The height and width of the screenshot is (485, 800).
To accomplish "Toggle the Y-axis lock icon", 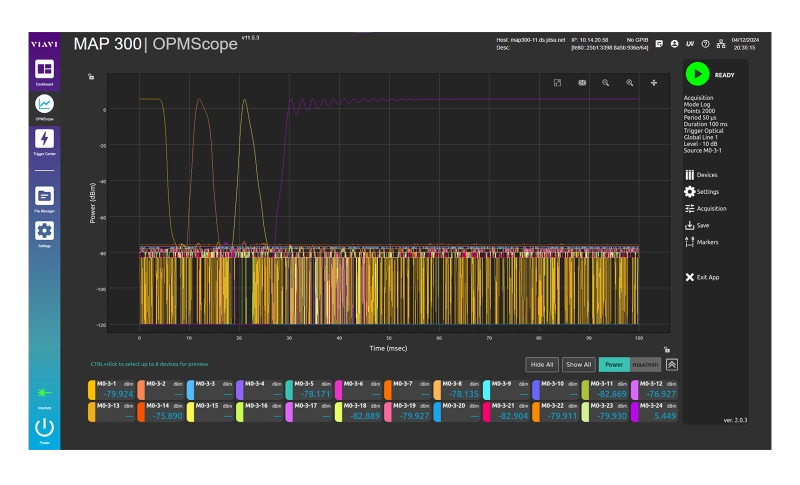I will [91, 76].
